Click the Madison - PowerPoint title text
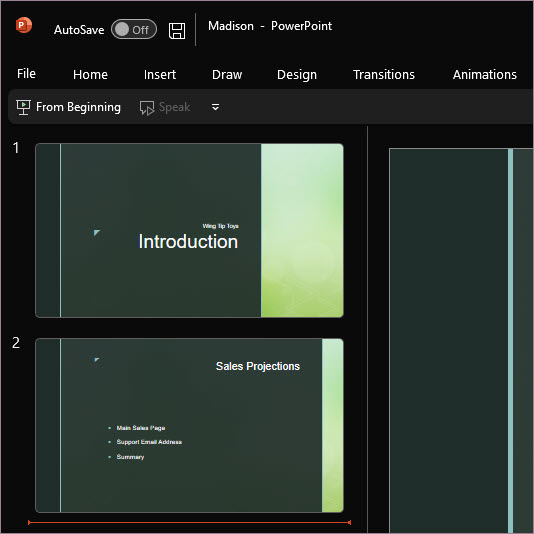Viewport: 534px width, 534px height. (270, 26)
